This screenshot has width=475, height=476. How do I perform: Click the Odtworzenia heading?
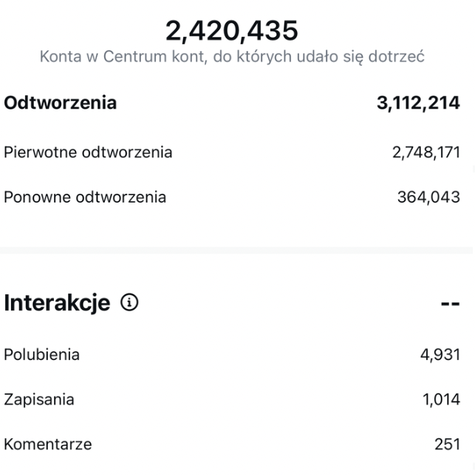click(60, 103)
